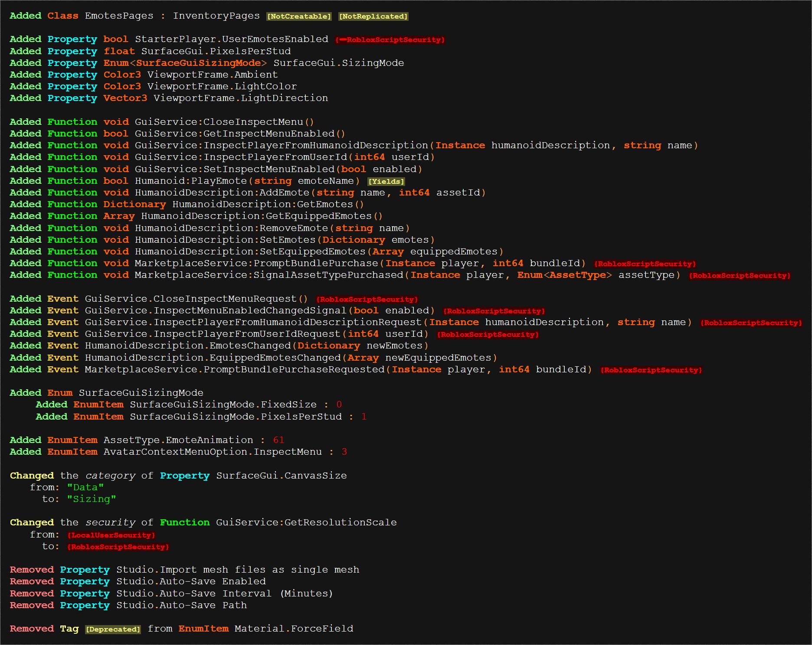812x645 pixels.
Task: Click the "[Yields]" tag
Action: [386, 181]
